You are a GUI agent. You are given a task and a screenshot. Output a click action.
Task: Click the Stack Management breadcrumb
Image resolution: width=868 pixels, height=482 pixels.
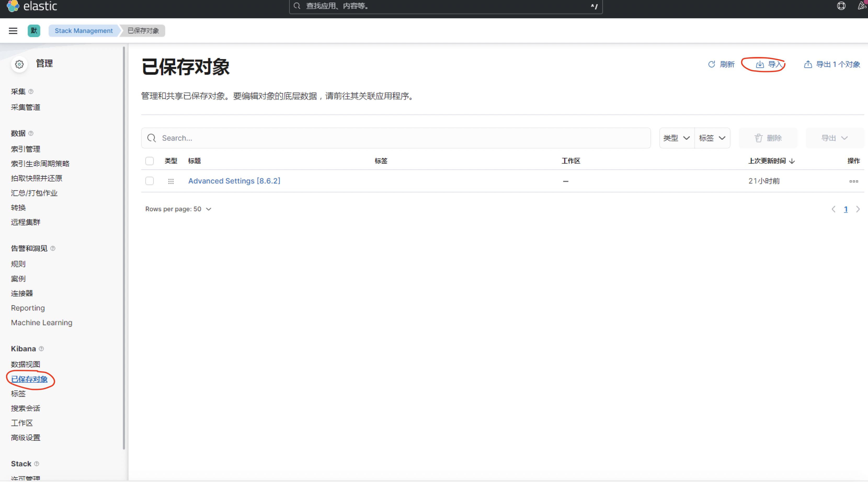point(83,31)
